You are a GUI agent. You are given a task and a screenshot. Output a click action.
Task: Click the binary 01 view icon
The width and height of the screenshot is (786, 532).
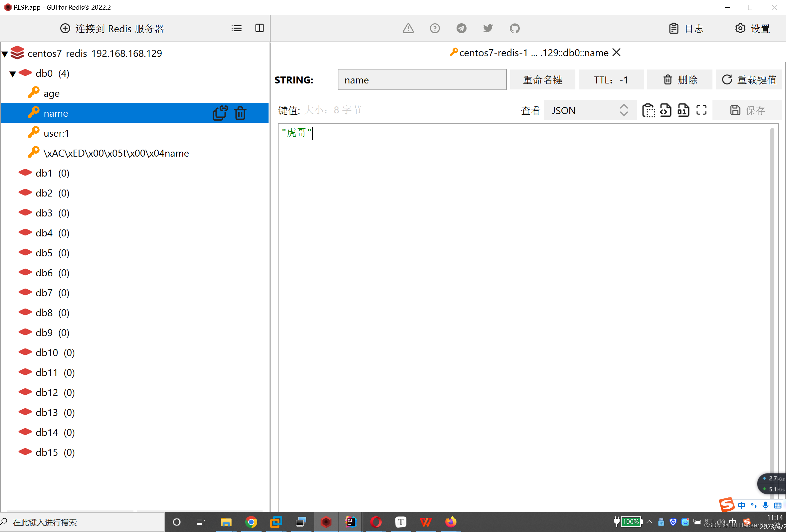[683, 110]
